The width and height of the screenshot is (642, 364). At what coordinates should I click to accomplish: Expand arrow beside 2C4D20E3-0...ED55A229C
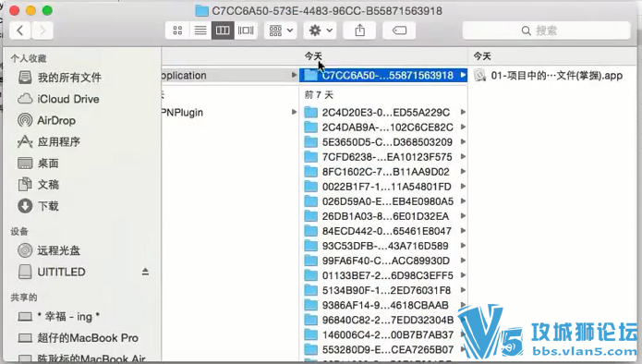[463, 112]
